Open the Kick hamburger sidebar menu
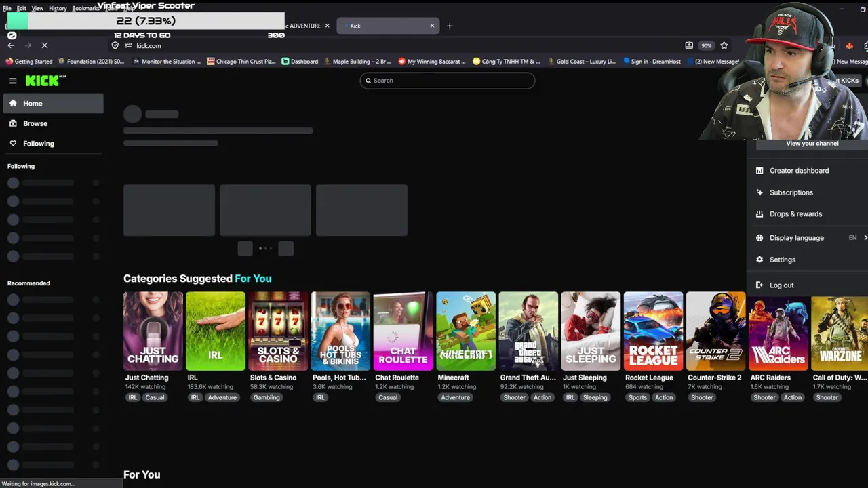 point(13,81)
